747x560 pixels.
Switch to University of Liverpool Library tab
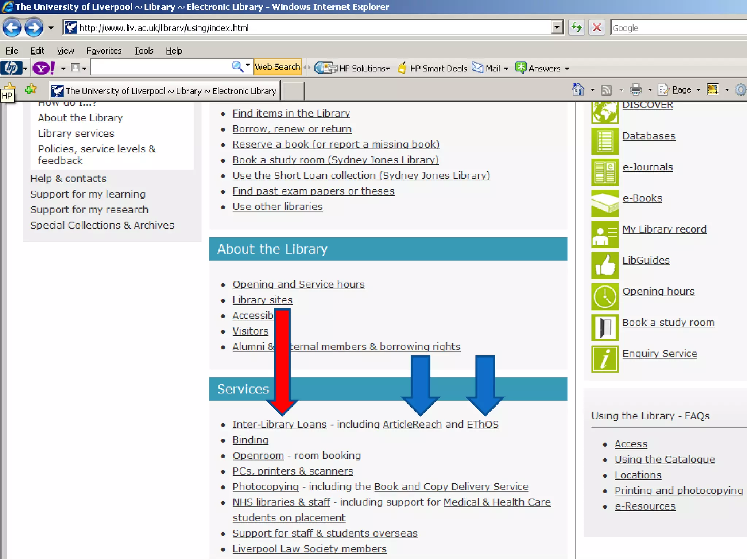click(164, 91)
